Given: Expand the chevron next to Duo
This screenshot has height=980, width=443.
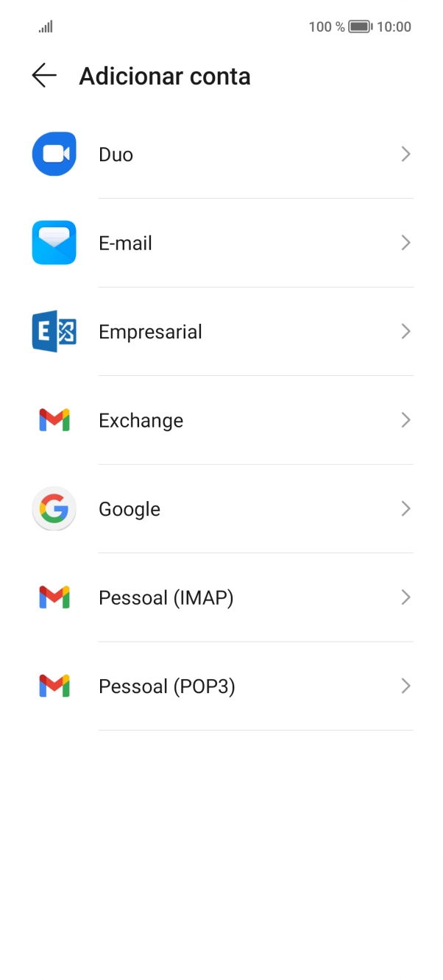Looking at the screenshot, I should pos(405,154).
